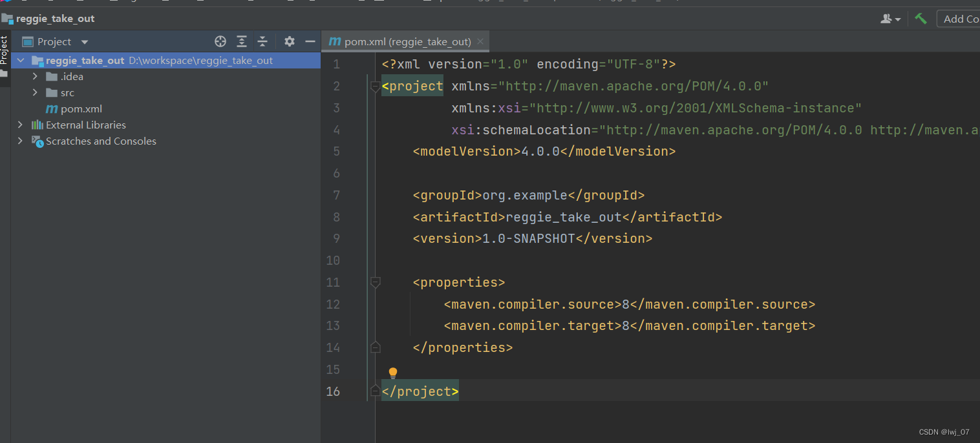980x443 pixels.
Task: Expand the .idea folder
Action: pos(35,76)
